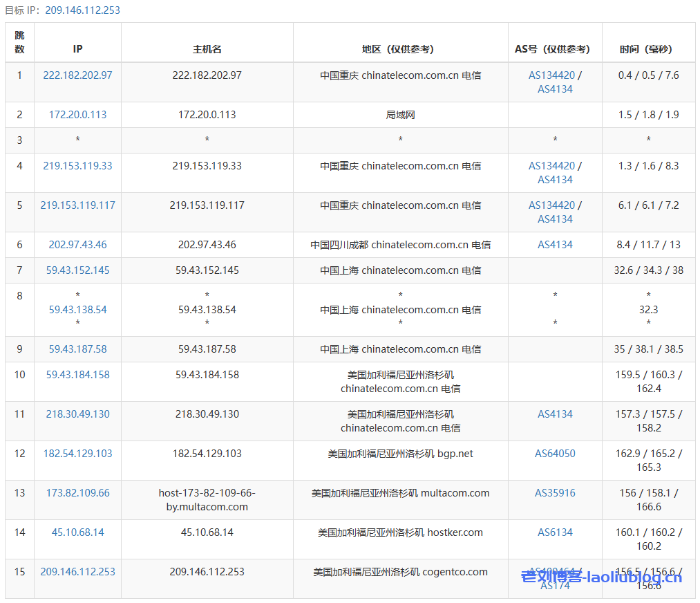Viewport: 700px width, 603px height.
Task: Click the AS6134 link in hop 14
Action: (x=555, y=532)
